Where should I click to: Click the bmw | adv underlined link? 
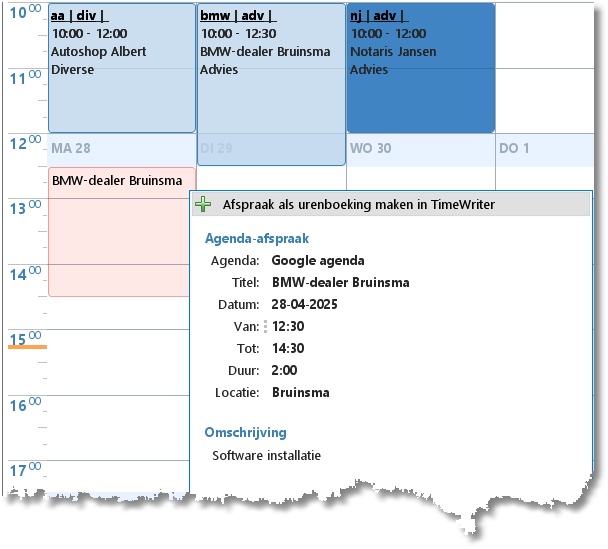pyautogui.click(x=238, y=16)
